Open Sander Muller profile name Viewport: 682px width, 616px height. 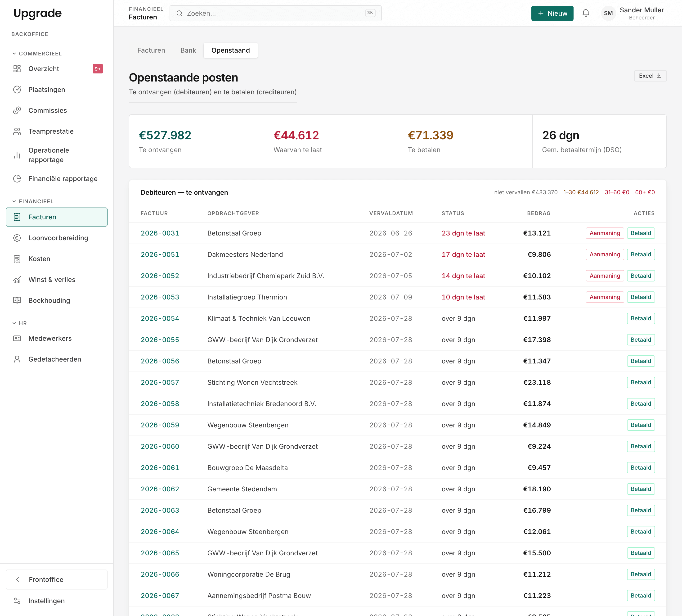642,10
